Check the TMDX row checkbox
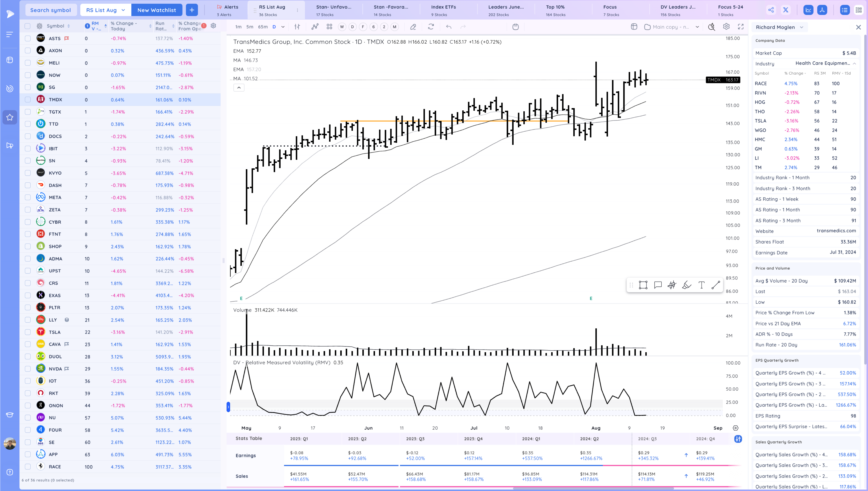Screen dimensions: 868x491 coord(28,100)
